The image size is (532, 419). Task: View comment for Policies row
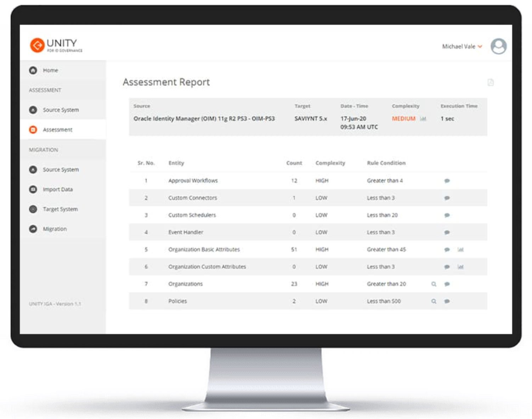point(447,301)
